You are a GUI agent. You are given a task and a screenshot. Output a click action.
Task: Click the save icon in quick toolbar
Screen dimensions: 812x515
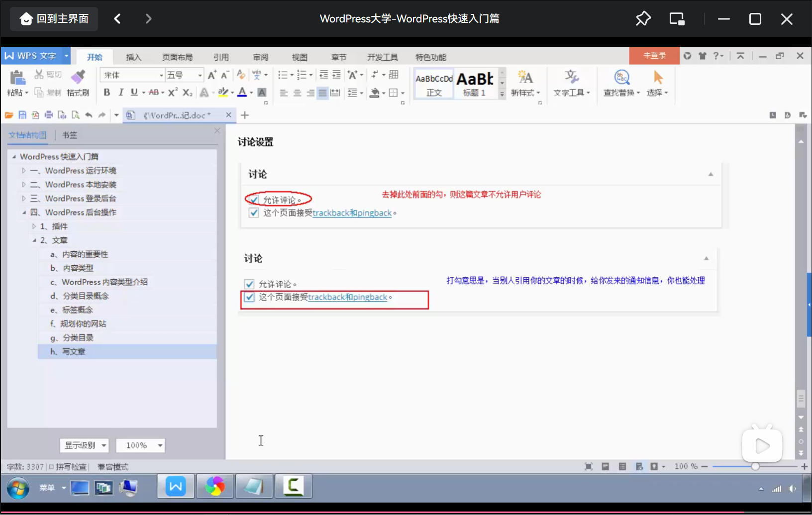pos(22,115)
